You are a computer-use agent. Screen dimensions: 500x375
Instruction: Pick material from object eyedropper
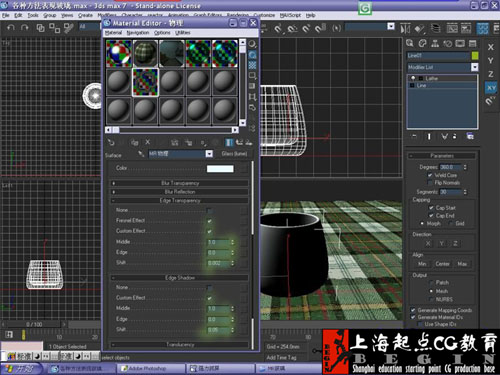(x=141, y=154)
